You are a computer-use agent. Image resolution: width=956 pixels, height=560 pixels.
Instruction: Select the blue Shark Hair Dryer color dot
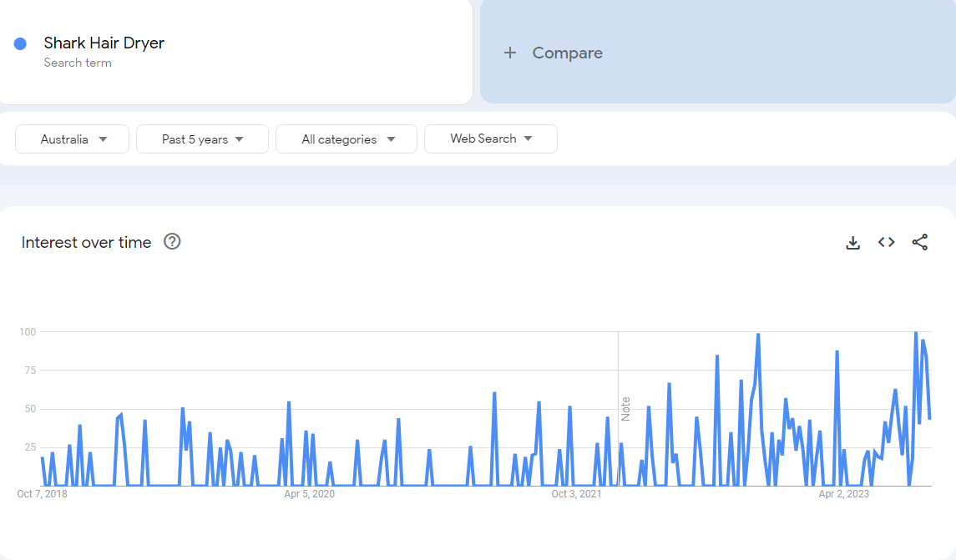click(20, 44)
